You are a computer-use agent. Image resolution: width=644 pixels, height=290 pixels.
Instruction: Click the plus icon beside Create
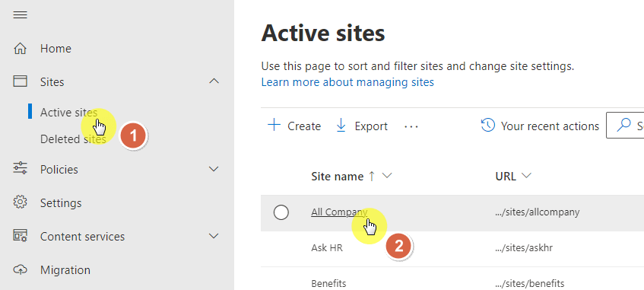point(274,125)
